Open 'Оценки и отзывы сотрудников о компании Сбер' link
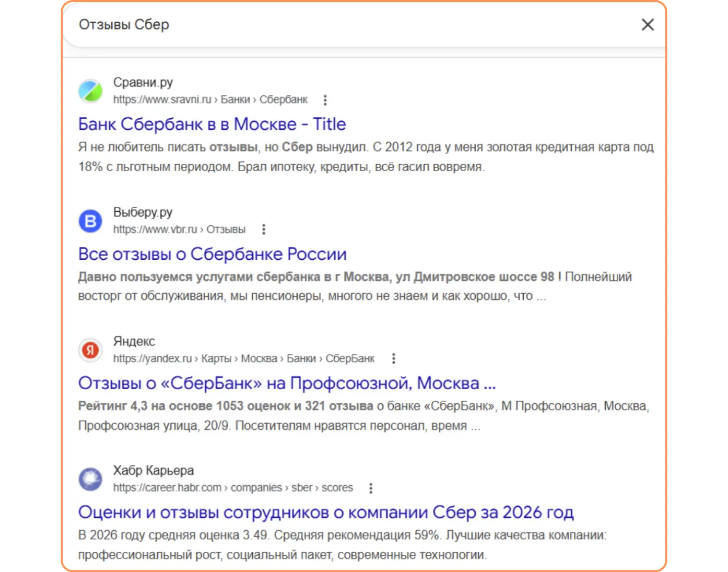 click(326, 513)
